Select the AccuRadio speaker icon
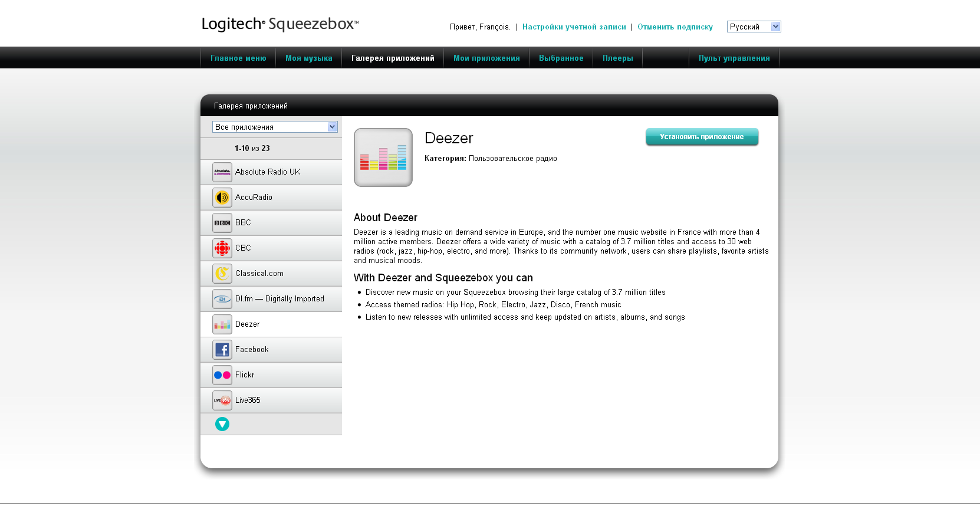Screen dimensions: 980x506 (x=222, y=198)
